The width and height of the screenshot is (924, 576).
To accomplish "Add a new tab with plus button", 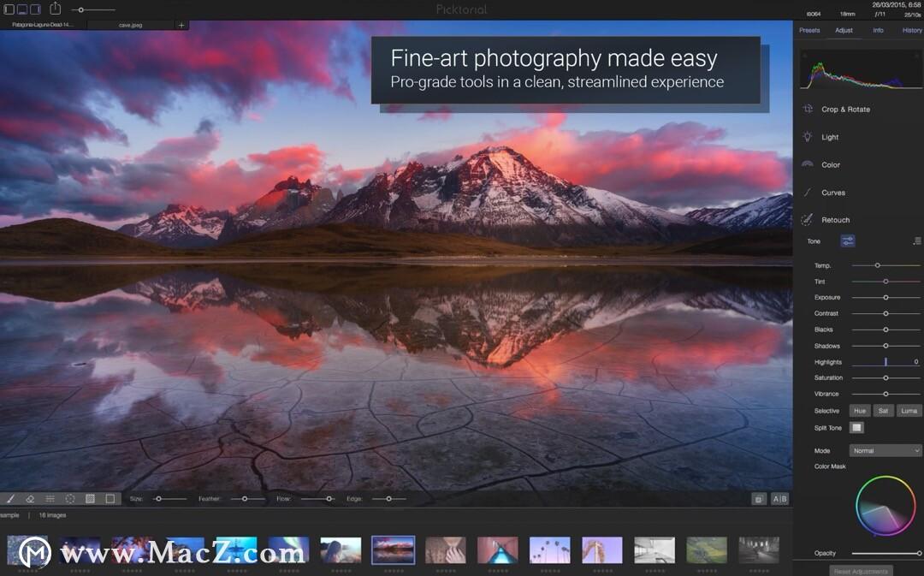I will [x=181, y=26].
